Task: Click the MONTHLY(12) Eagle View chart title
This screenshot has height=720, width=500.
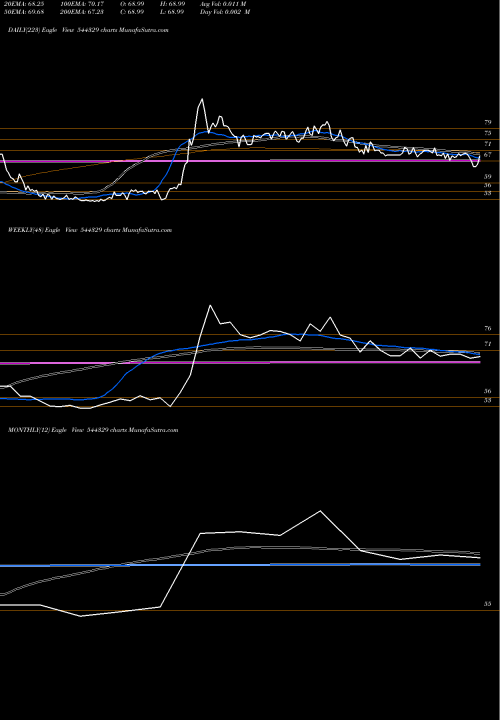Action: tap(93, 430)
